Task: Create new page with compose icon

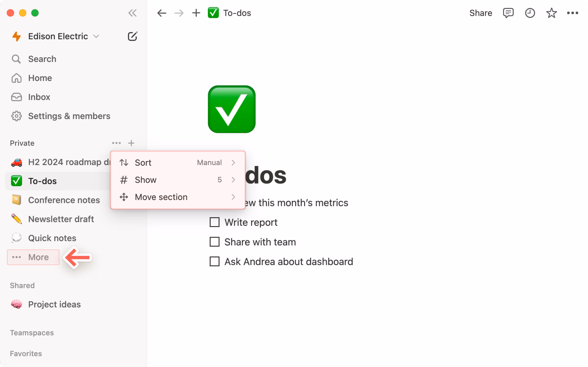Action: (x=132, y=36)
